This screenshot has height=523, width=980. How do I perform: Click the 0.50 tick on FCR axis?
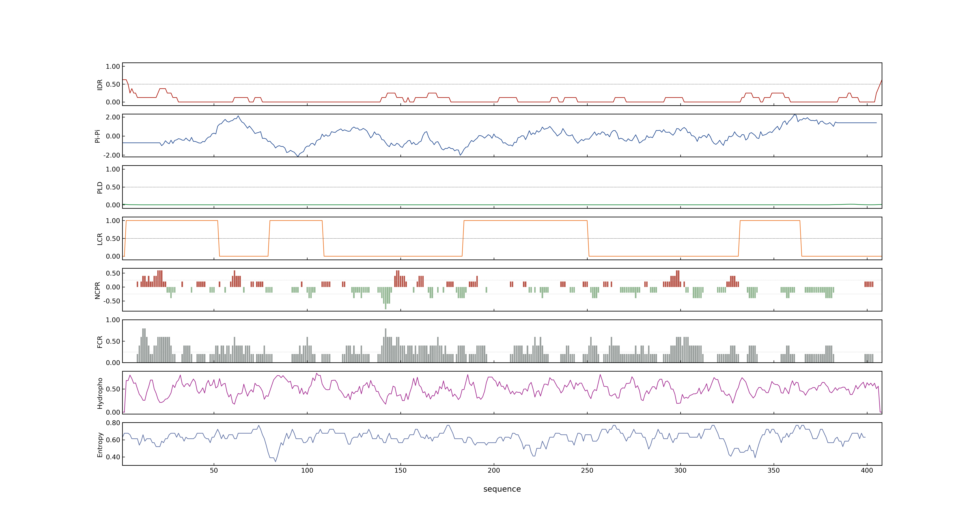click(x=113, y=341)
